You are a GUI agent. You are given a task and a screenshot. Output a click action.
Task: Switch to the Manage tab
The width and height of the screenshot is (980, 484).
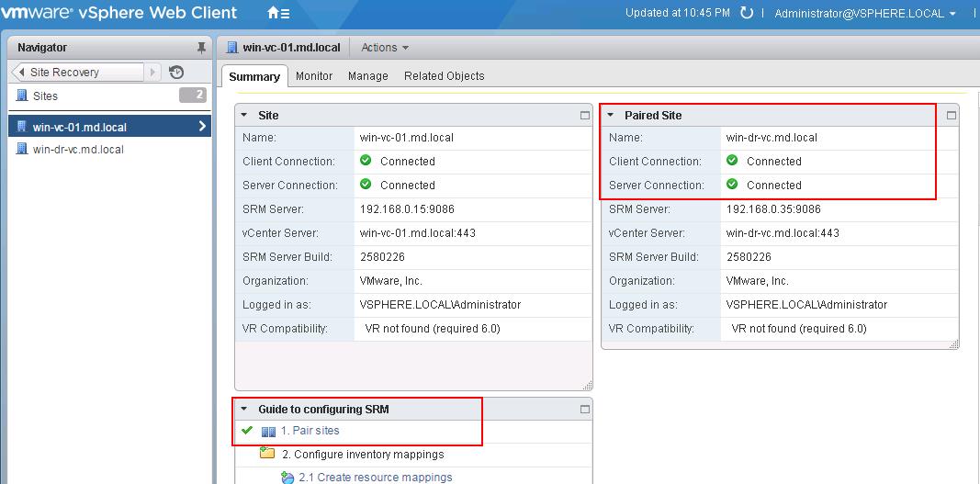[x=368, y=75]
